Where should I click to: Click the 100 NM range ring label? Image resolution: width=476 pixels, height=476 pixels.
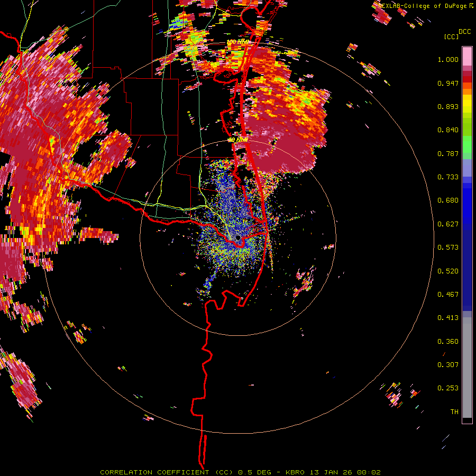237,42
